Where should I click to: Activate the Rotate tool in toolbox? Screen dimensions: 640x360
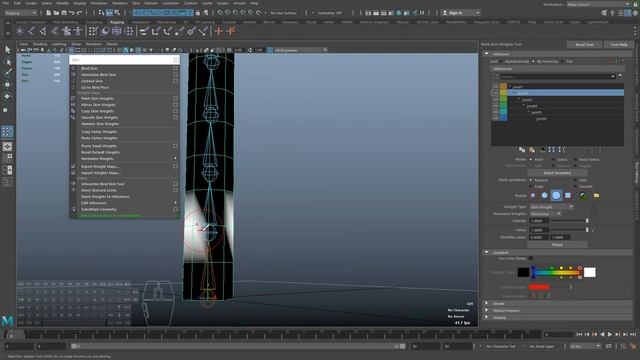coord(7,96)
